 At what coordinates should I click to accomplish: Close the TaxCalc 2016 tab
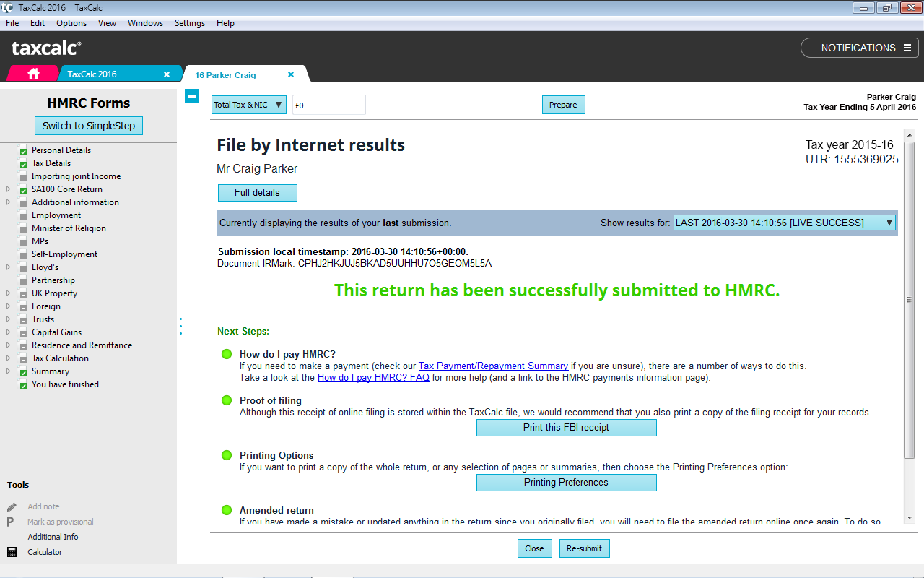click(x=167, y=74)
